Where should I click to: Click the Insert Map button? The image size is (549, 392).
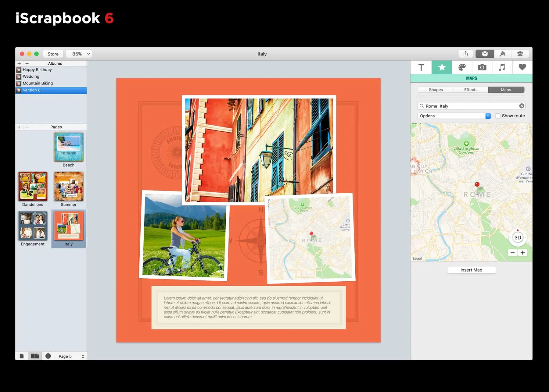tap(471, 270)
